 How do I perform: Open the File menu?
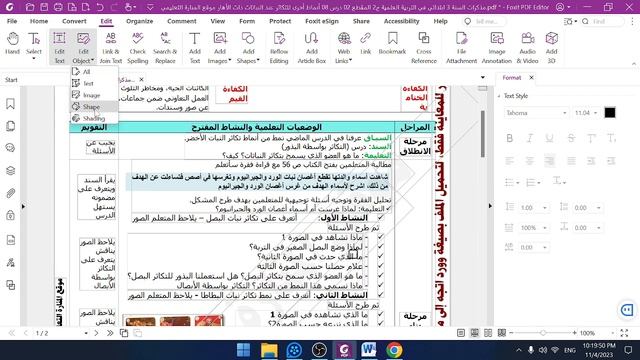(12, 21)
